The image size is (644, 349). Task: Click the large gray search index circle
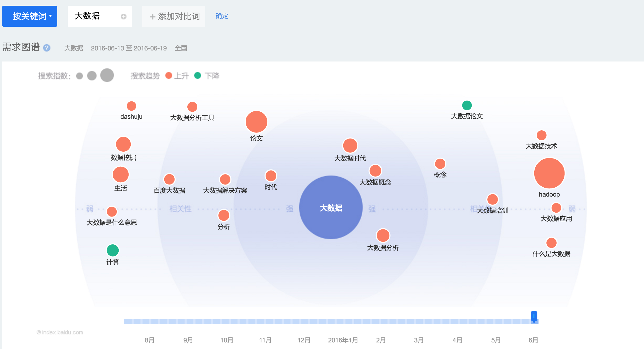point(107,75)
